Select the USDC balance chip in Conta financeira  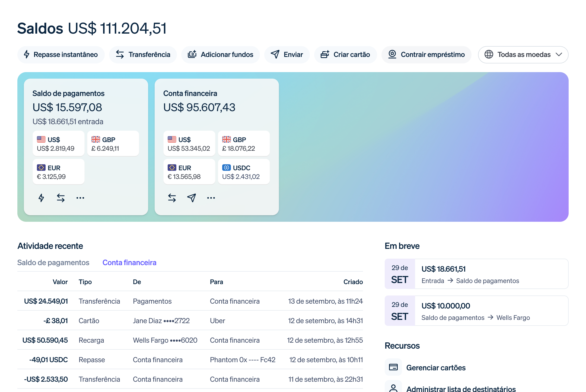pos(244,171)
